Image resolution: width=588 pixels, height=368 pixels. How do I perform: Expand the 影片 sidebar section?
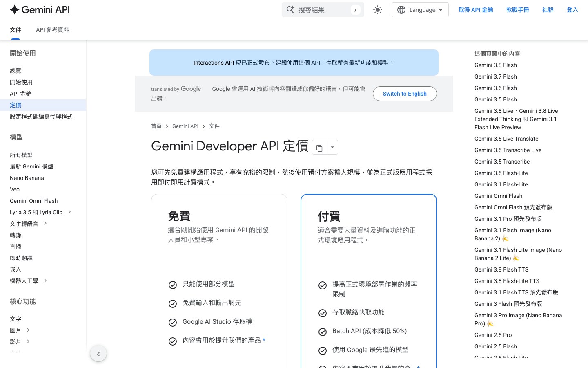(28, 341)
